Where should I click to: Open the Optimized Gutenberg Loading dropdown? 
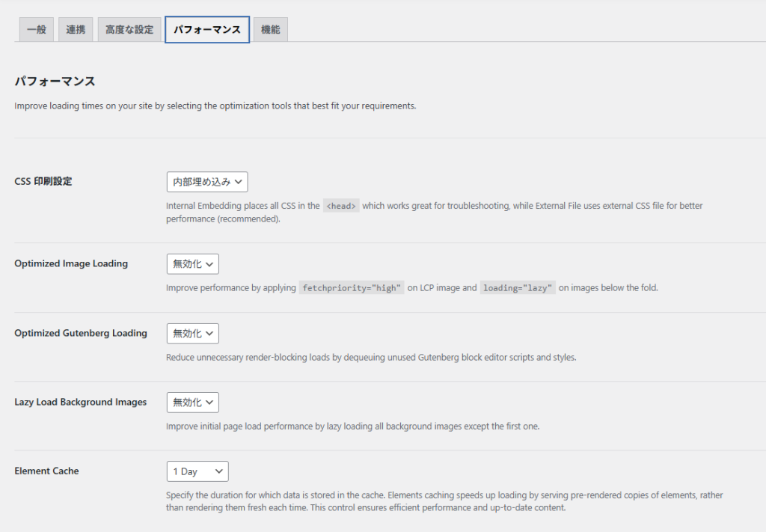tap(193, 334)
